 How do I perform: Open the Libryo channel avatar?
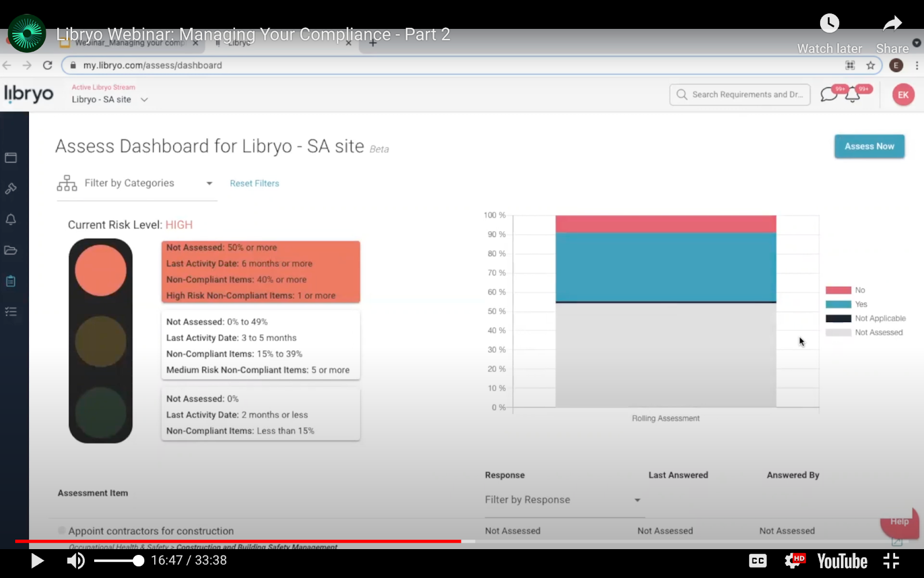(27, 34)
